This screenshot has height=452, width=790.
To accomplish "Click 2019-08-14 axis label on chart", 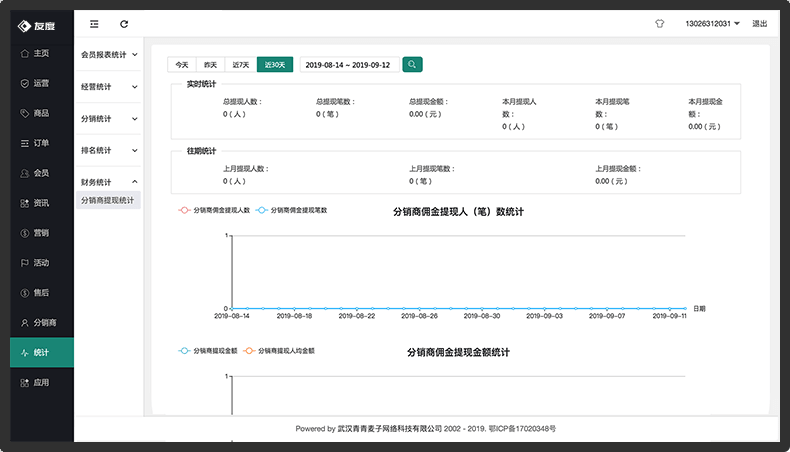I will click(232, 316).
